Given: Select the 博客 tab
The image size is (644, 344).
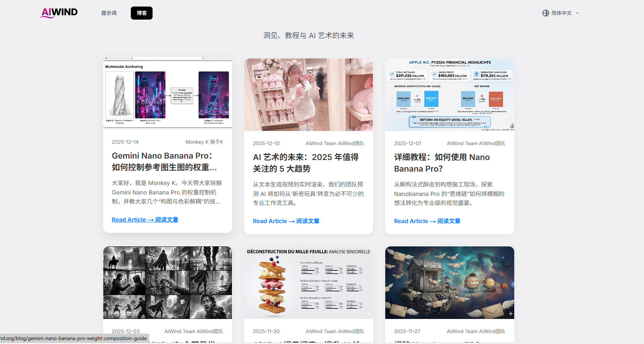Looking at the screenshot, I should pos(142,13).
